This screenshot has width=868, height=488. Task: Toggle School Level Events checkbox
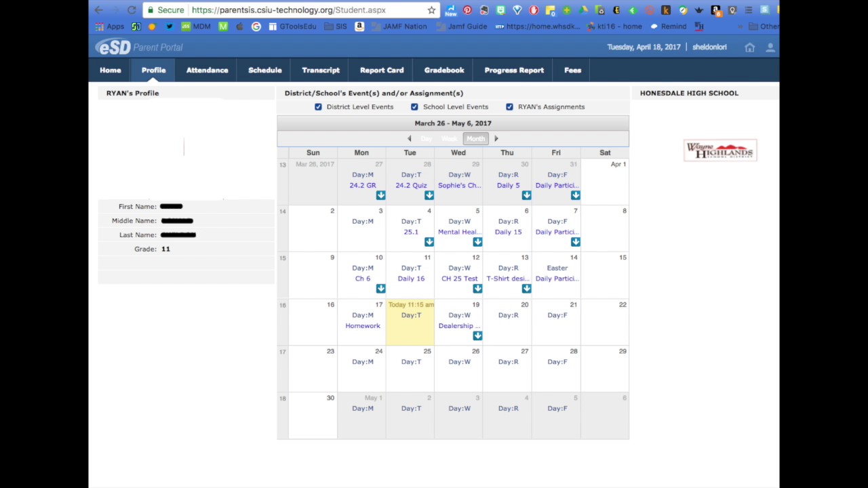pyautogui.click(x=414, y=107)
